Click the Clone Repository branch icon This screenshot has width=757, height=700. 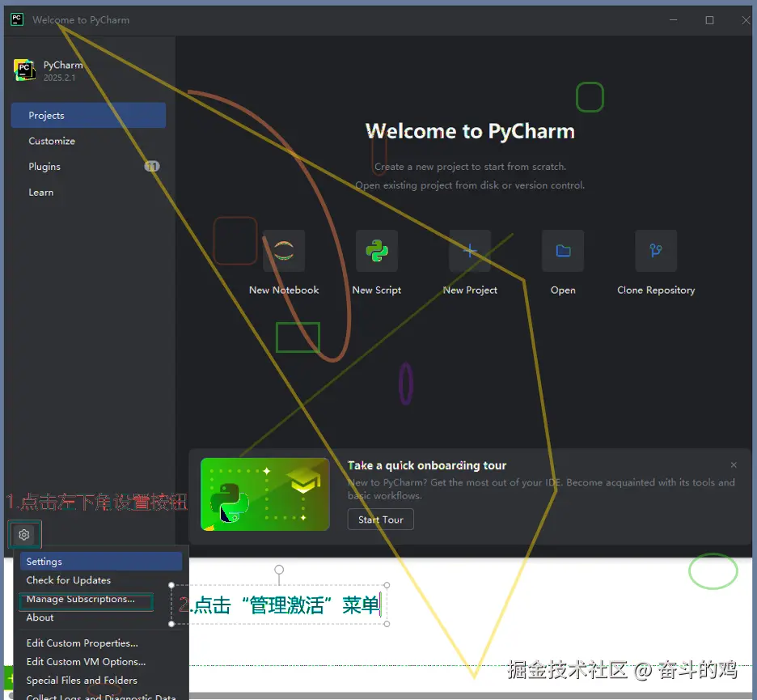[x=656, y=251]
